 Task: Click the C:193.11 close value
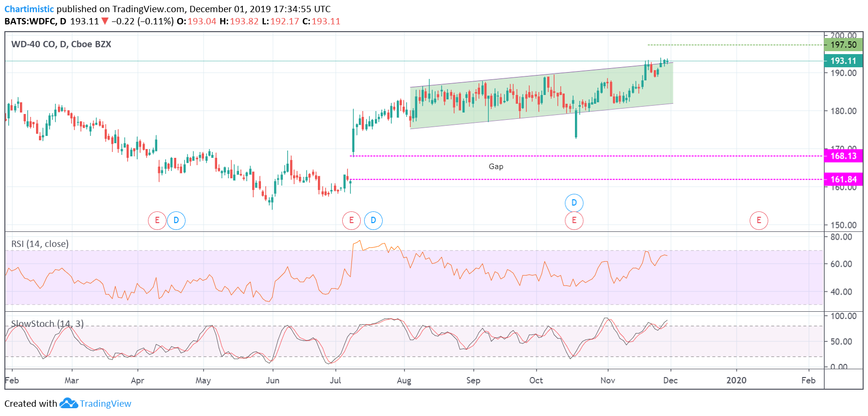(x=321, y=21)
